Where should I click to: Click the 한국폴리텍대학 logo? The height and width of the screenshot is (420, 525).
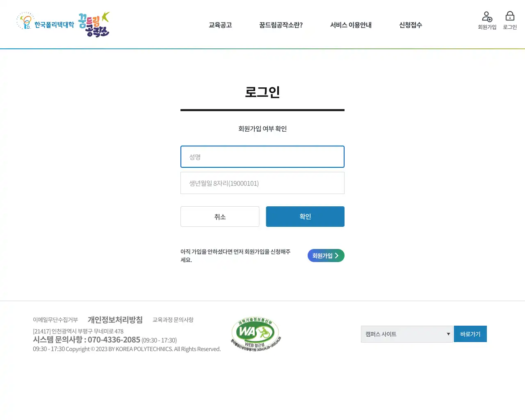click(45, 24)
